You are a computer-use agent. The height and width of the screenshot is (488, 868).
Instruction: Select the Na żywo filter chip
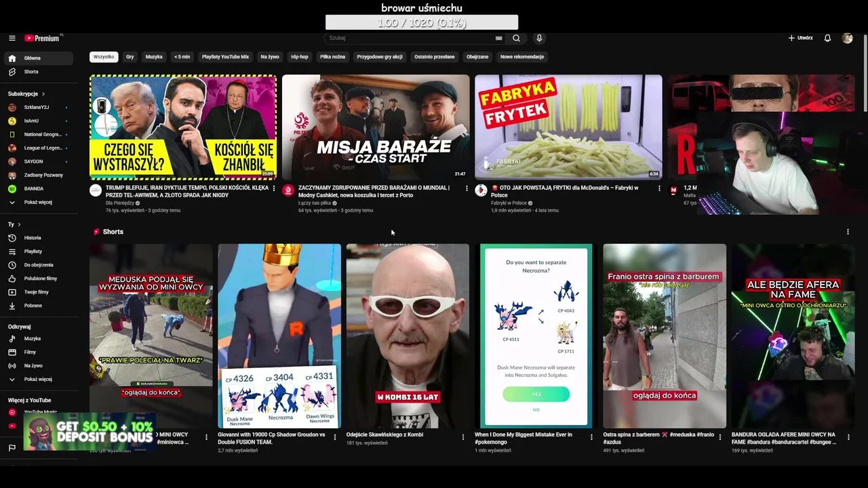[x=270, y=57]
